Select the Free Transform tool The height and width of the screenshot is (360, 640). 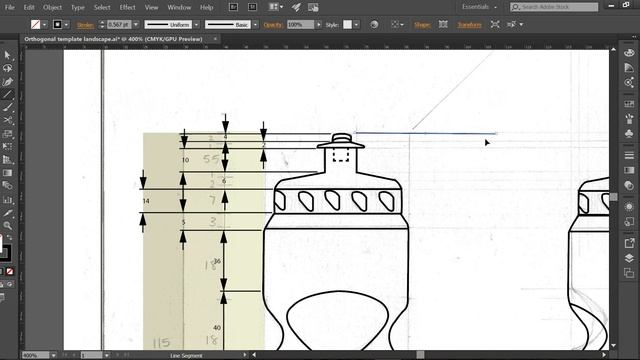click(7, 146)
